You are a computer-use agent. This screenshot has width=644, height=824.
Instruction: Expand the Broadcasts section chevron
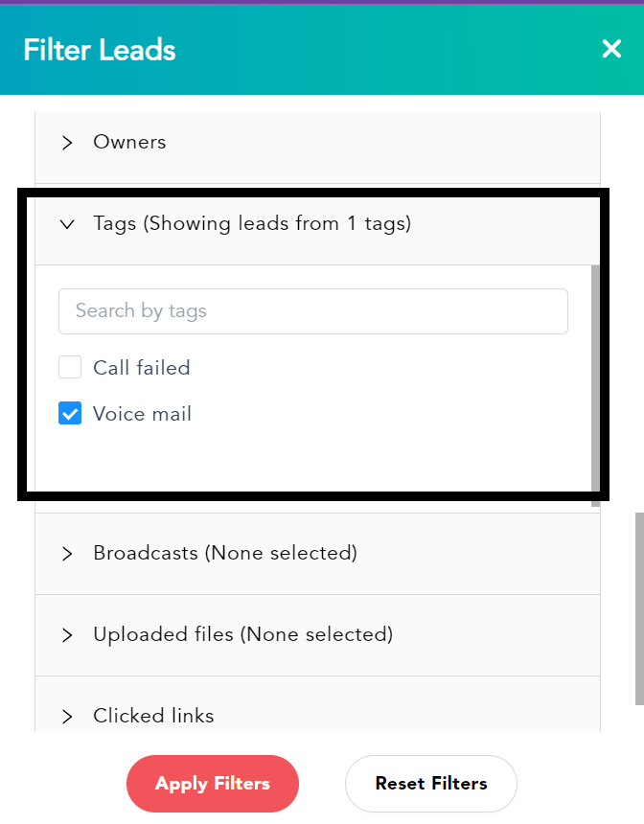67,554
